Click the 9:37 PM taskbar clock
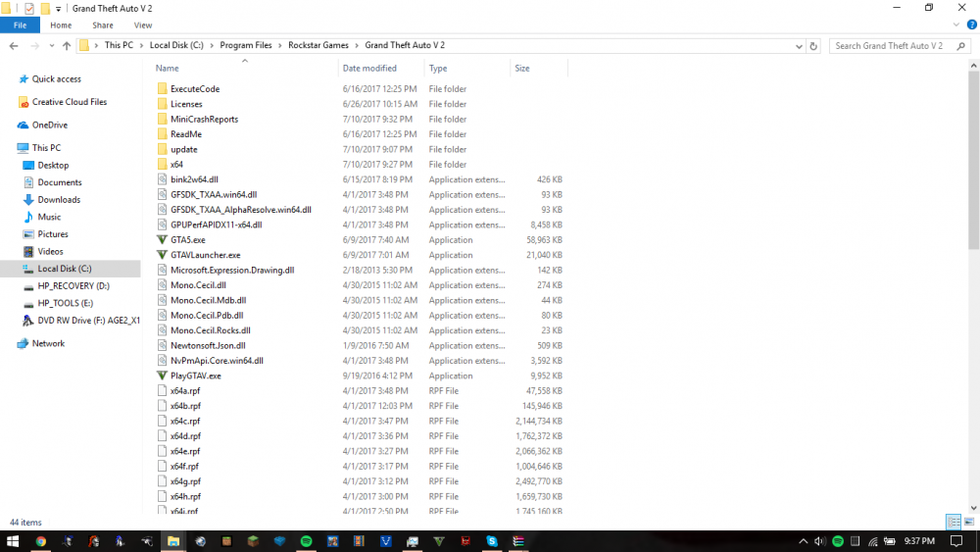Screen dimensions: 980x552 pos(919,541)
